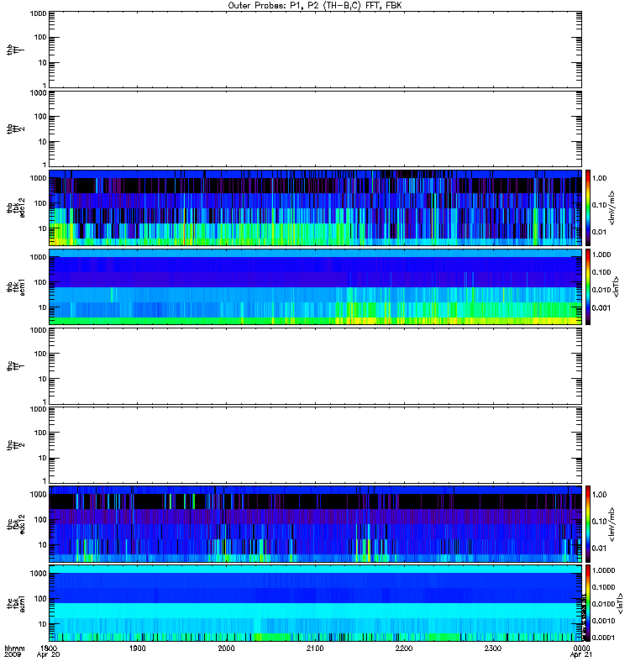The height and width of the screenshot is (672, 630).
Task: Click the thb fbk scm1 spectrogram panel
Action: tap(316, 286)
